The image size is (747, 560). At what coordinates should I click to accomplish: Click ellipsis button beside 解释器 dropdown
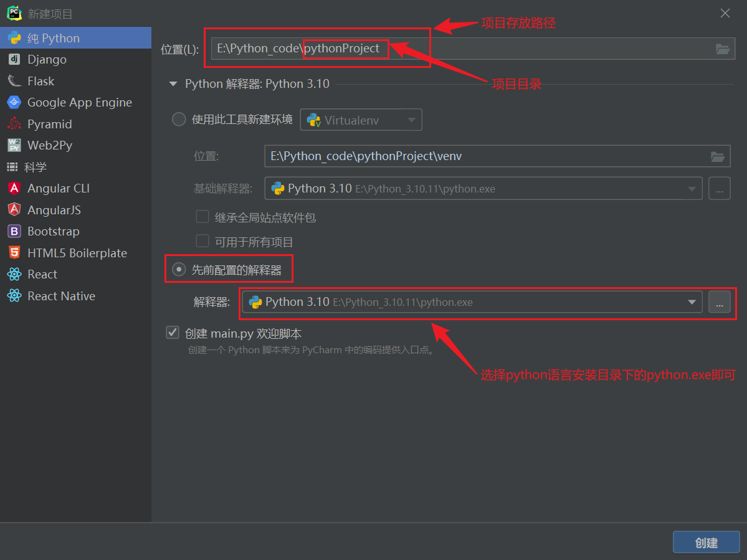(x=720, y=302)
